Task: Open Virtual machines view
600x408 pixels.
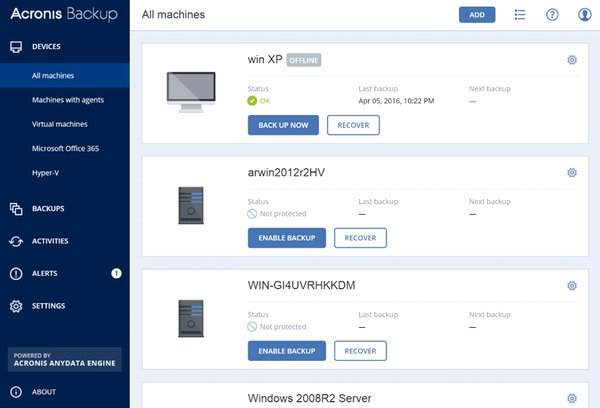Action: (x=60, y=124)
